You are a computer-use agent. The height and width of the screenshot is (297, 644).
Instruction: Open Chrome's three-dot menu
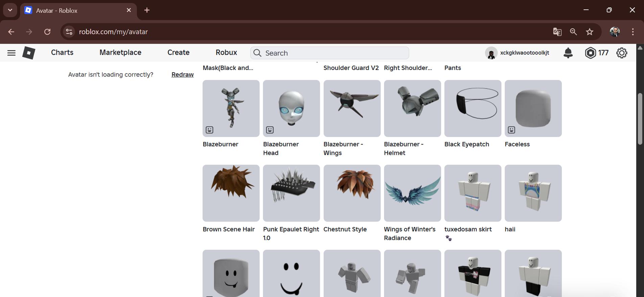pos(633,32)
